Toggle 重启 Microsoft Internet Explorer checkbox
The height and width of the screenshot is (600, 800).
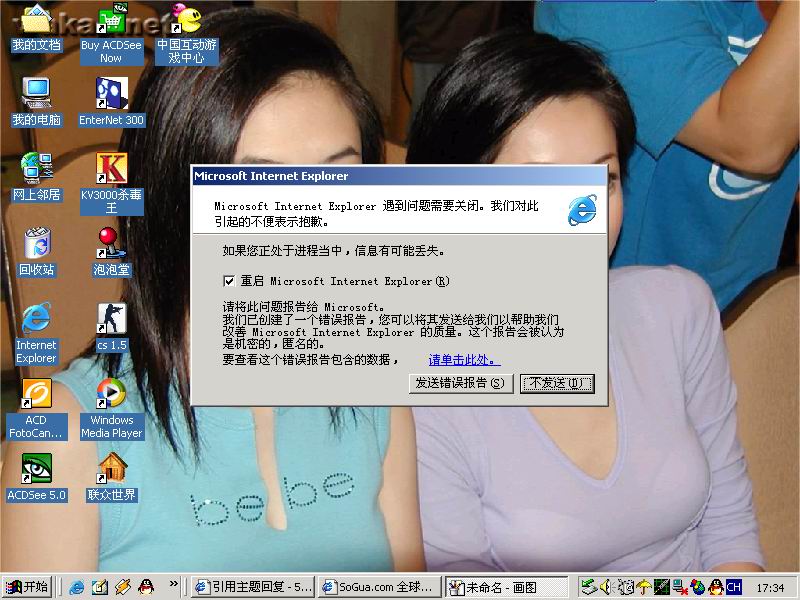[229, 281]
